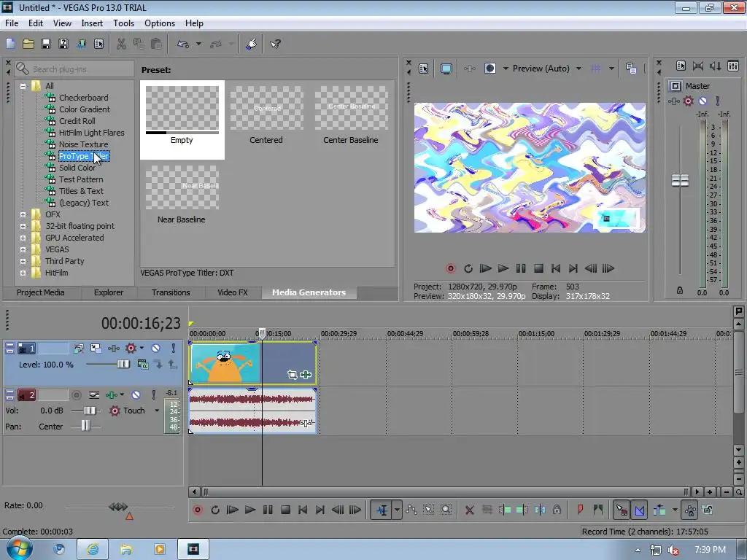Click the event FX icon on video clip
The image size is (747, 560).
306,375
